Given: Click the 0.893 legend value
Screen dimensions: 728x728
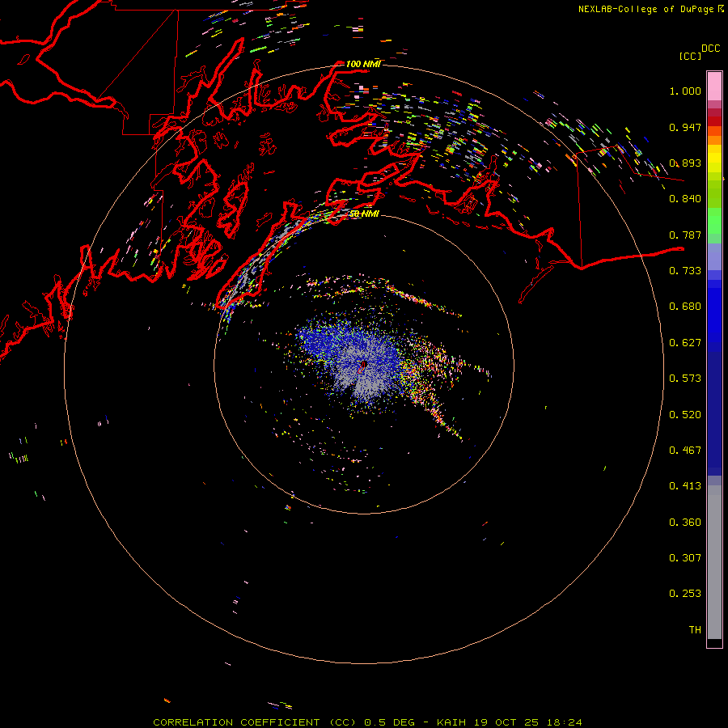Looking at the screenshot, I should (685, 163).
